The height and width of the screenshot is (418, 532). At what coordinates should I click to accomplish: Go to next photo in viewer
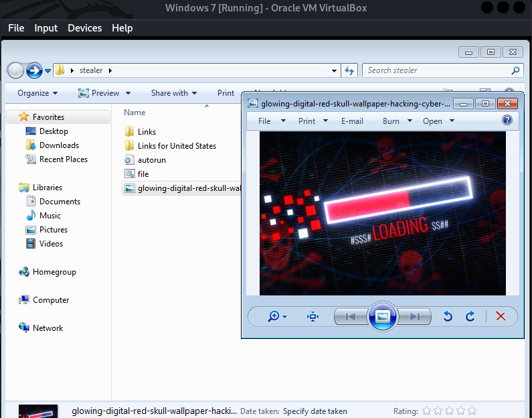click(414, 316)
